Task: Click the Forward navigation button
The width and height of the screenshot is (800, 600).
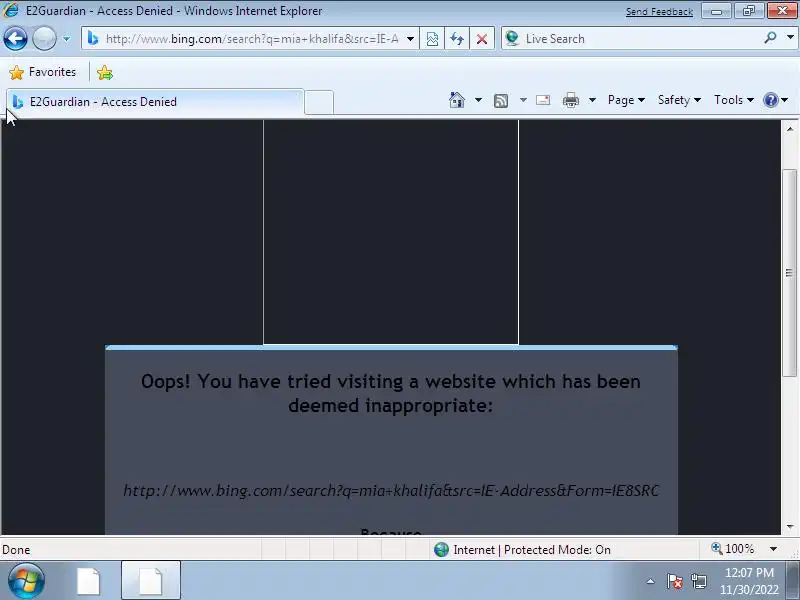Action: point(44,39)
